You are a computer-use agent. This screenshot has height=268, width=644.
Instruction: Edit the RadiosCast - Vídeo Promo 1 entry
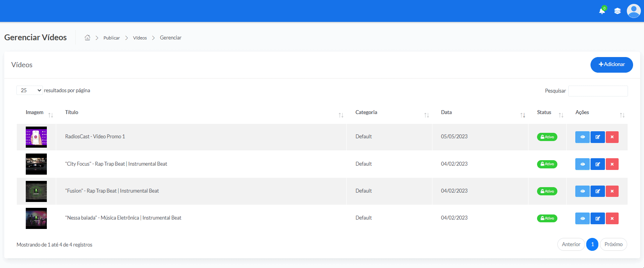tap(598, 137)
